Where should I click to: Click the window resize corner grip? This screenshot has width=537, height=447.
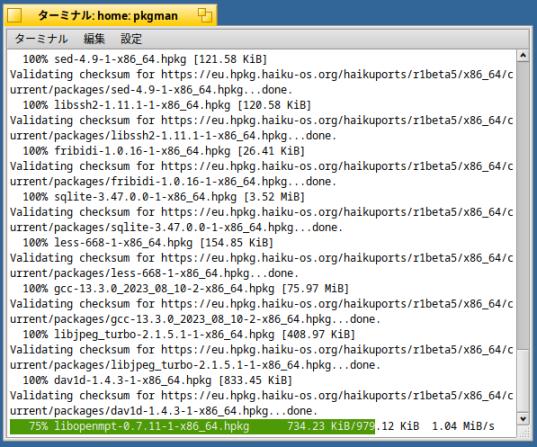523,432
